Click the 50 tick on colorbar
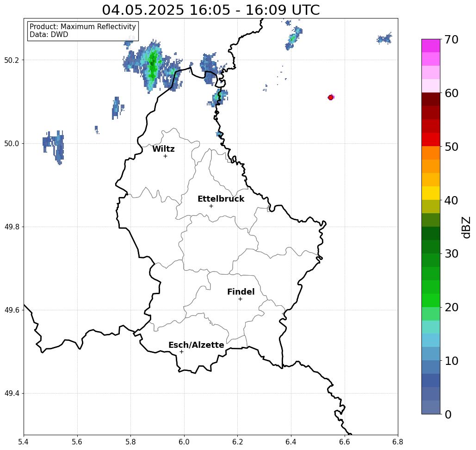Image resolution: width=476 pixels, height=450 pixels. (451, 147)
